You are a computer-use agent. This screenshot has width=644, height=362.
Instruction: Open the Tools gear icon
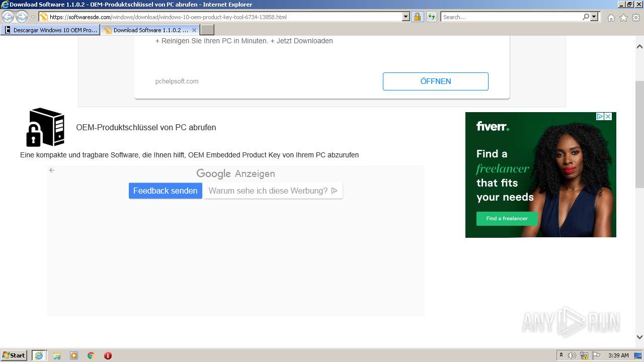coord(636,18)
